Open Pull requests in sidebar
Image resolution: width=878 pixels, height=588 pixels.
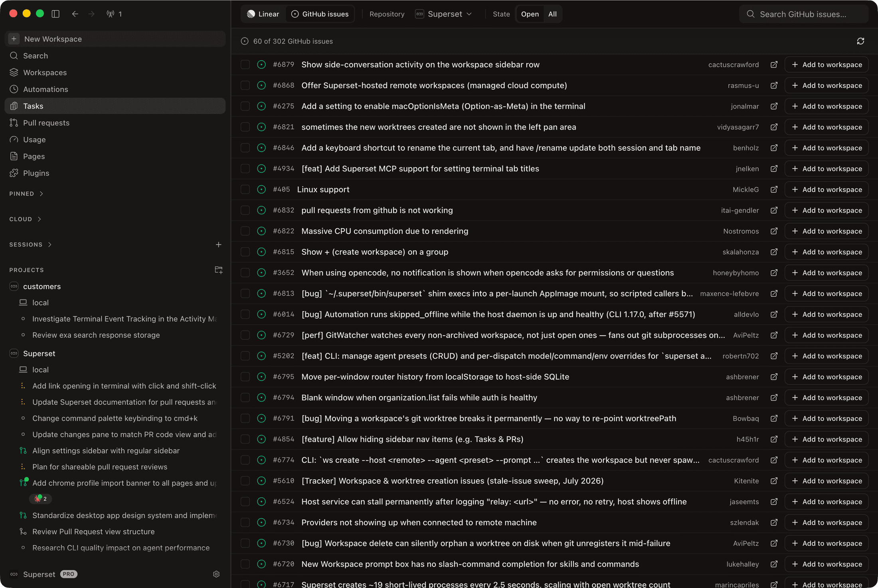click(x=115, y=123)
